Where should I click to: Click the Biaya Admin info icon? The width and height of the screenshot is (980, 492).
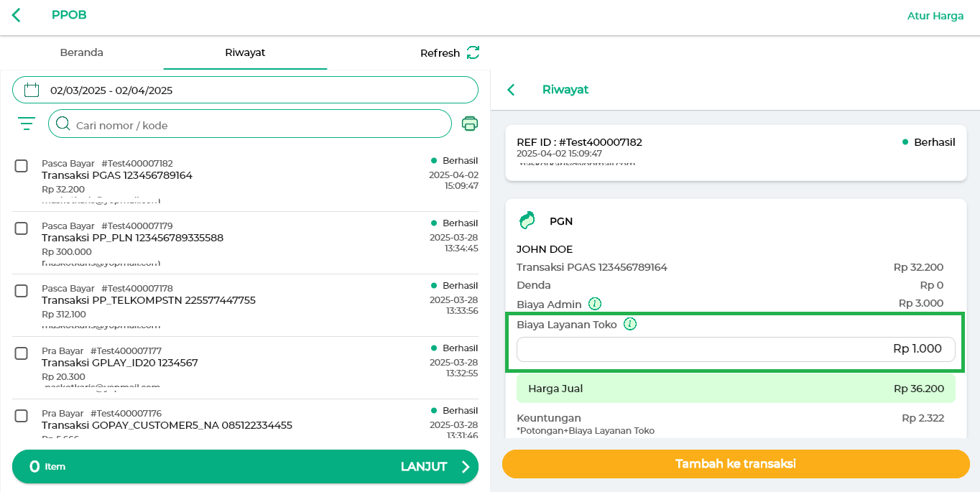(595, 304)
